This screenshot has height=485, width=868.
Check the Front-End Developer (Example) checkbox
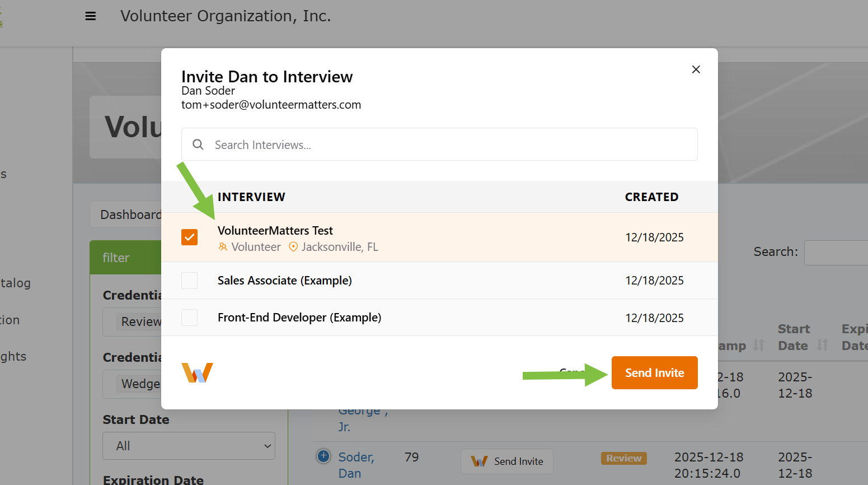point(189,318)
